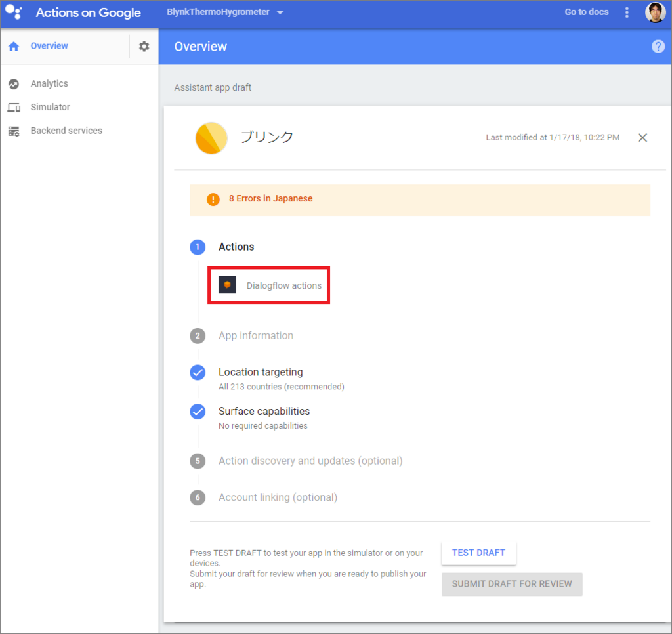Select the Overview home icon
672x634 pixels.
[x=14, y=47]
